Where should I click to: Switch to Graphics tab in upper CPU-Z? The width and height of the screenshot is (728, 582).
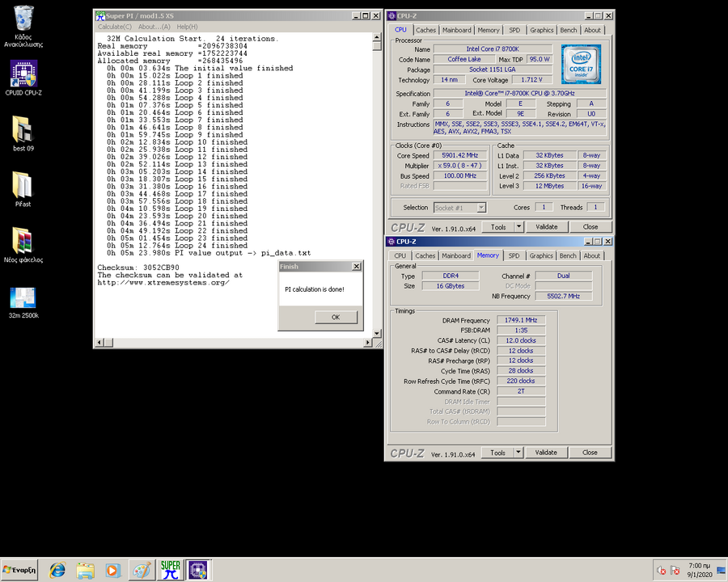[542, 30]
